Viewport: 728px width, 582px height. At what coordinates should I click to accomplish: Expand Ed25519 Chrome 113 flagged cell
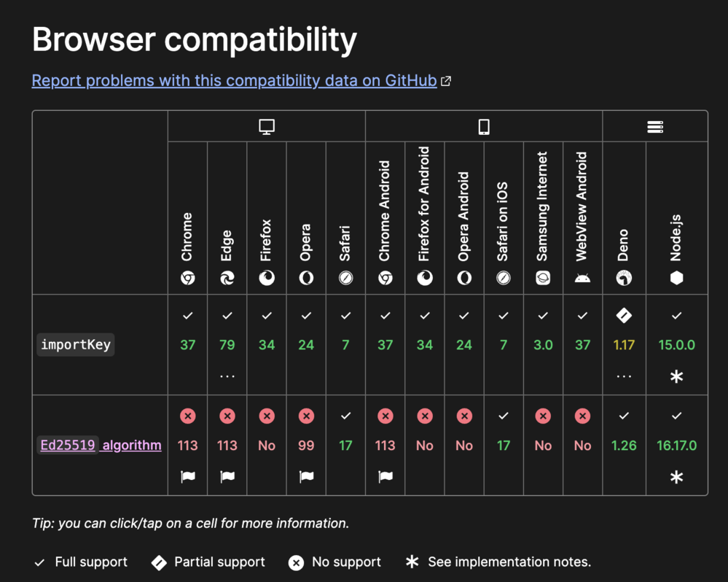click(188, 446)
